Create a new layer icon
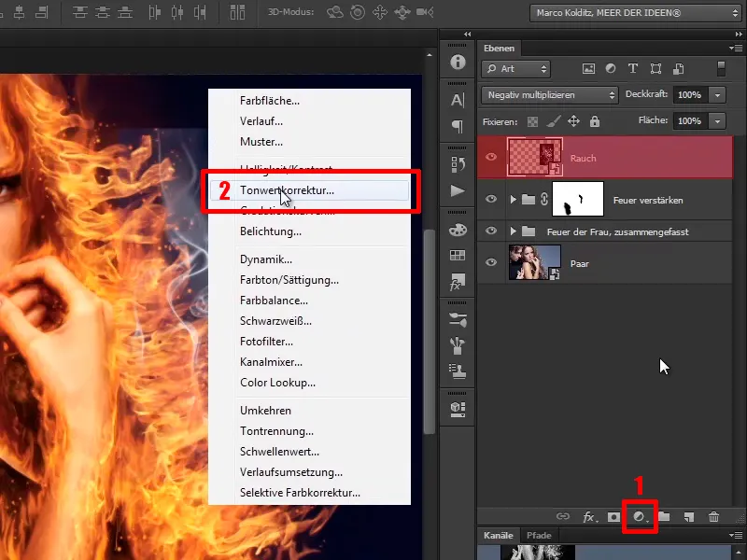The image size is (747, 560). [689, 517]
